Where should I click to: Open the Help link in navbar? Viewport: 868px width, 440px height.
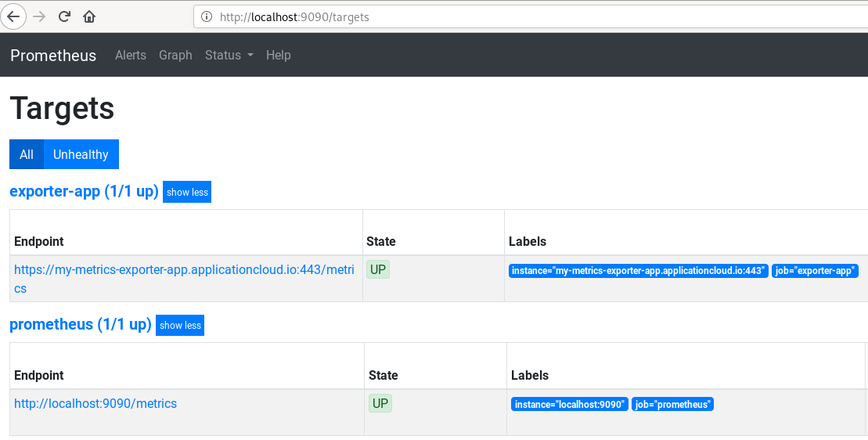279,56
